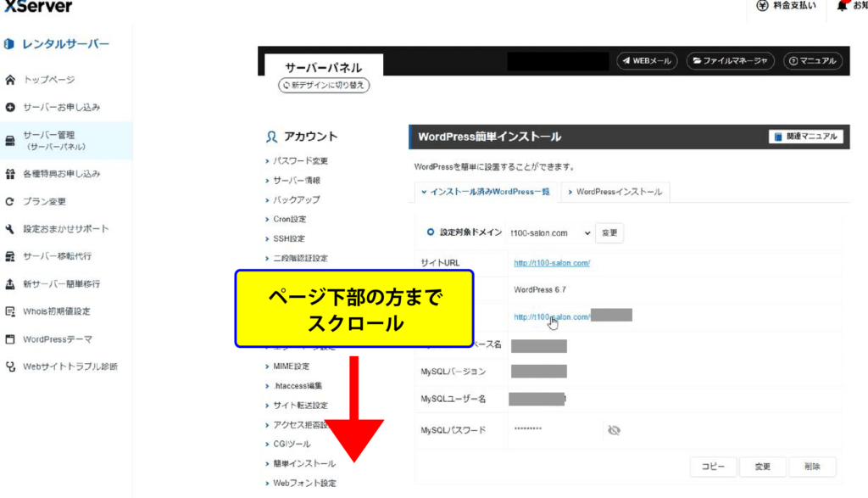868x498 pixels.
Task: Click the 変更 button beside the domain dropdown
Action: (609, 233)
